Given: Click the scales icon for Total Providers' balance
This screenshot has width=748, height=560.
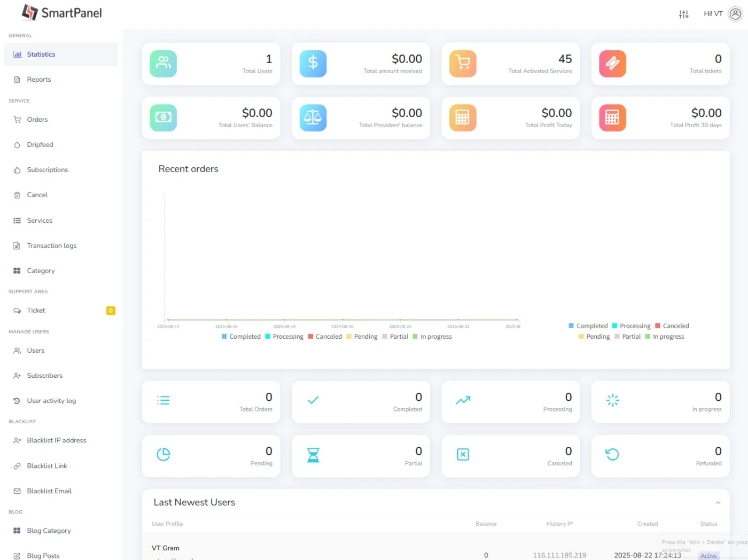Looking at the screenshot, I should pyautogui.click(x=313, y=118).
